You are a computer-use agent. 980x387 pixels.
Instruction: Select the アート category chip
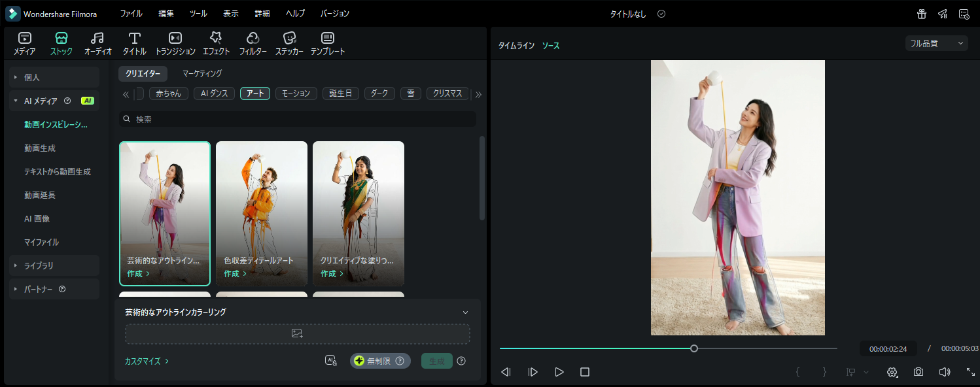[x=255, y=93]
